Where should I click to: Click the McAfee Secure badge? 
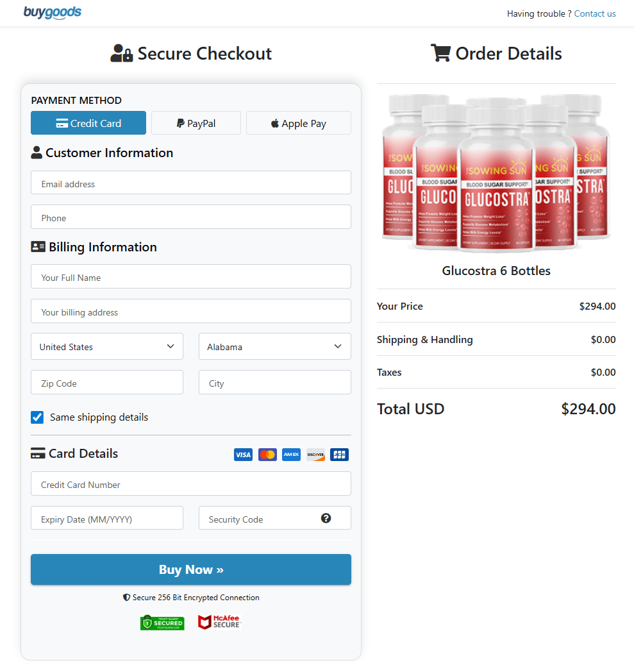tap(219, 621)
